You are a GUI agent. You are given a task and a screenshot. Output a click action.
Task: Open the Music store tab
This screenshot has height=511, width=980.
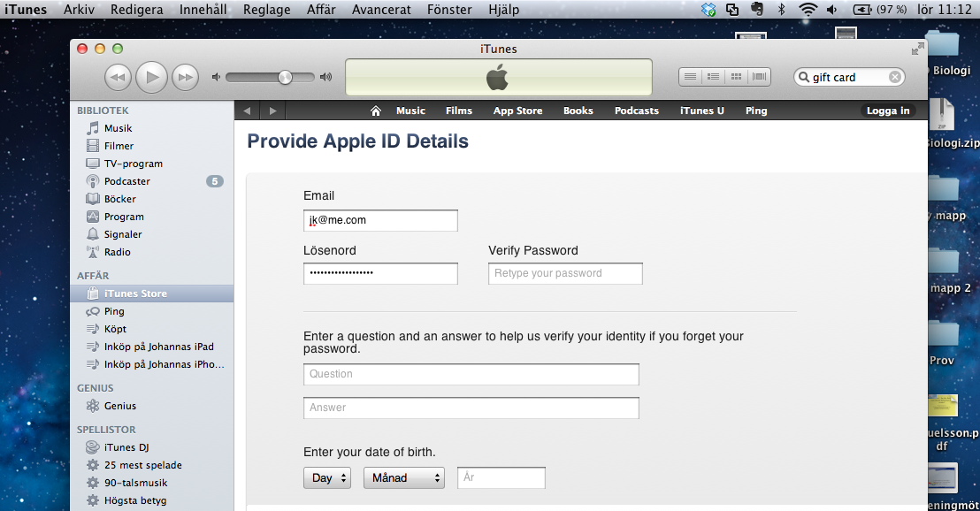click(x=410, y=111)
